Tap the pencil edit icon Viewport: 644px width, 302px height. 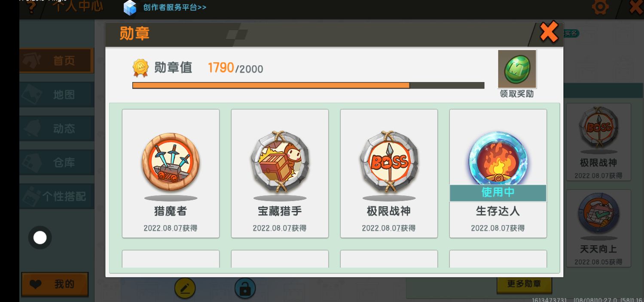[185, 289]
